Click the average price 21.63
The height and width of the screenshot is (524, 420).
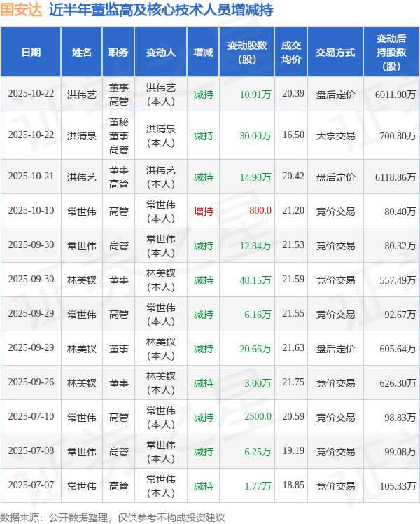293,348
